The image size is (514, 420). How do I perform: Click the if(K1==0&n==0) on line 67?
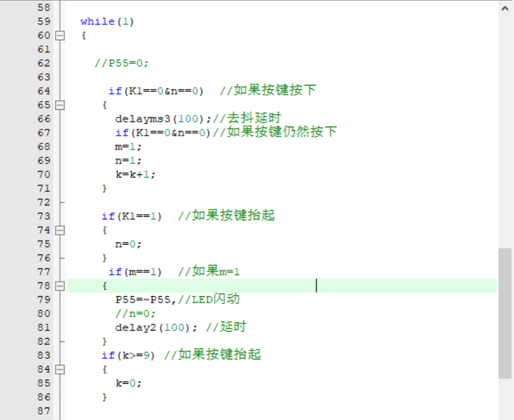[x=163, y=133]
